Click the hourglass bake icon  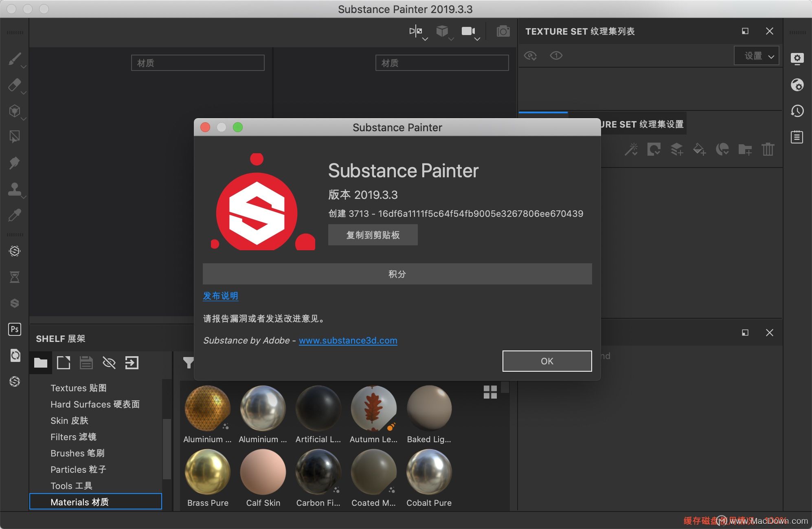(x=15, y=277)
